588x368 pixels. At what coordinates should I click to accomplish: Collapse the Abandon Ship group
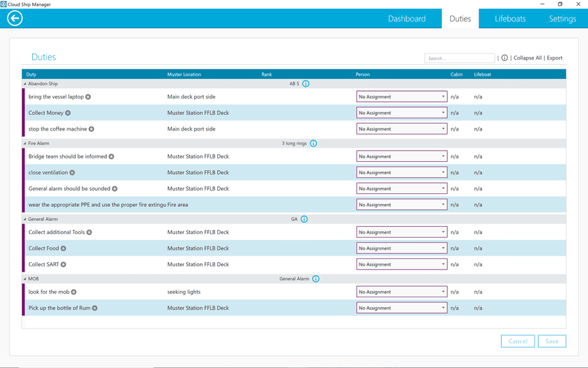[x=25, y=84]
